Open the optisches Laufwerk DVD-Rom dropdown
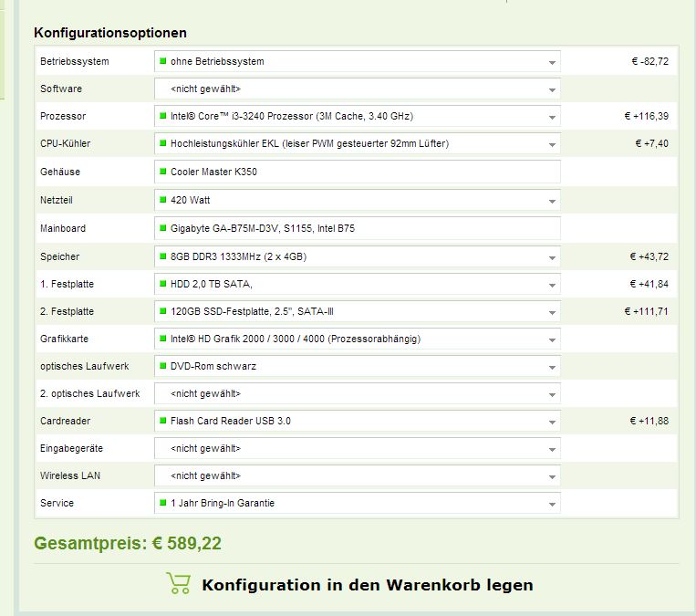Viewport: 696px width, 616px height. click(x=358, y=366)
